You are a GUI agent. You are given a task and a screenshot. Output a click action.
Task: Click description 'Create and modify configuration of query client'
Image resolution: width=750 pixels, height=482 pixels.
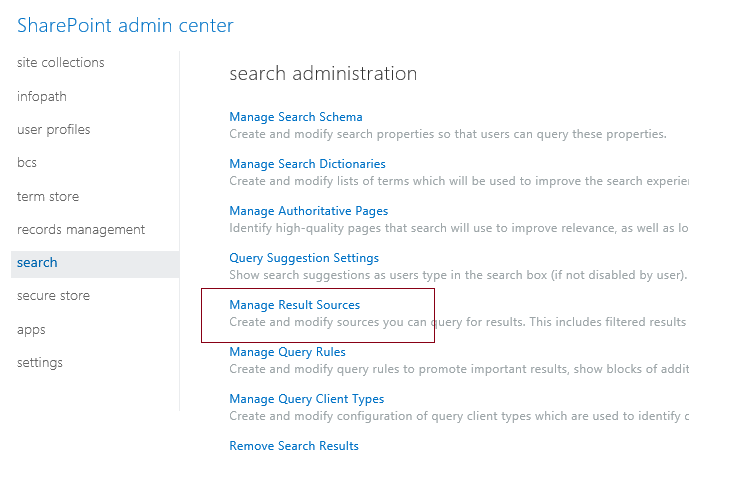(x=459, y=416)
